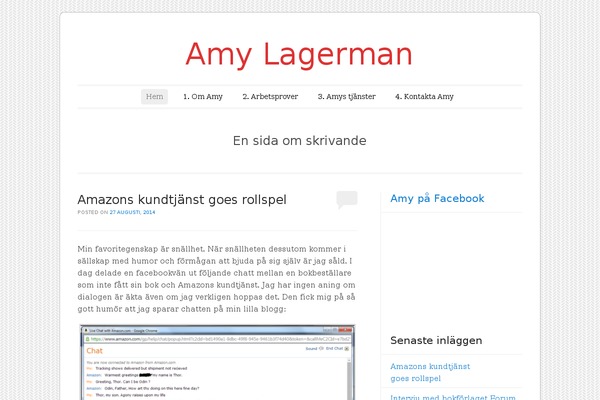Image resolution: width=600 pixels, height=400 pixels.
Task: Click the Senaste inläggen sidebar heading
Action: tap(436, 340)
